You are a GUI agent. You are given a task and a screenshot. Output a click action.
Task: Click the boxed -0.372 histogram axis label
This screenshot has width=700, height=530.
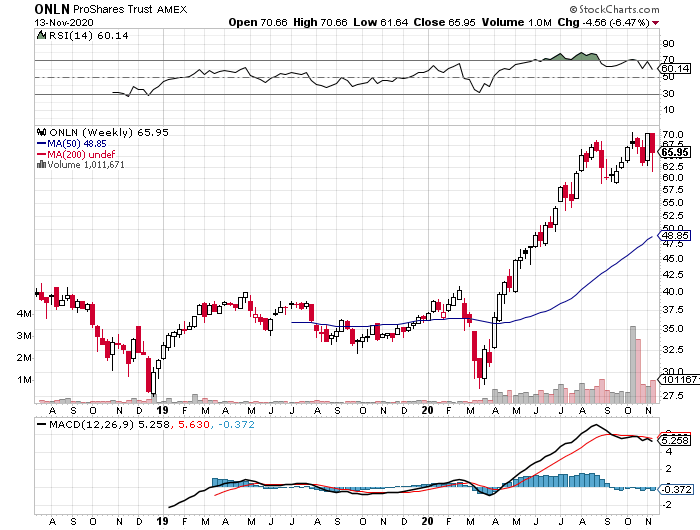point(677,489)
